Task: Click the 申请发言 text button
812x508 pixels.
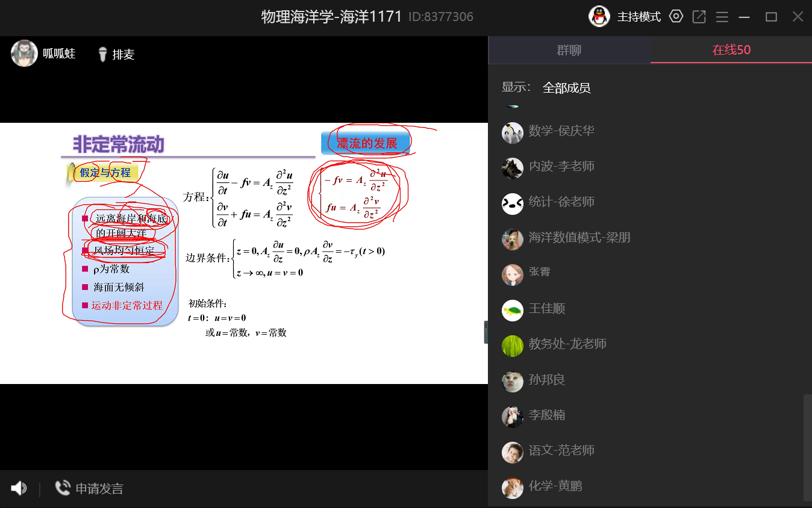Action: pos(99,489)
